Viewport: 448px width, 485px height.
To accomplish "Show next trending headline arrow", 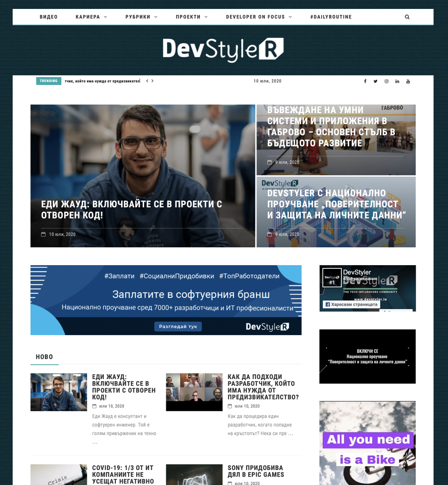I will coord(152,81).
